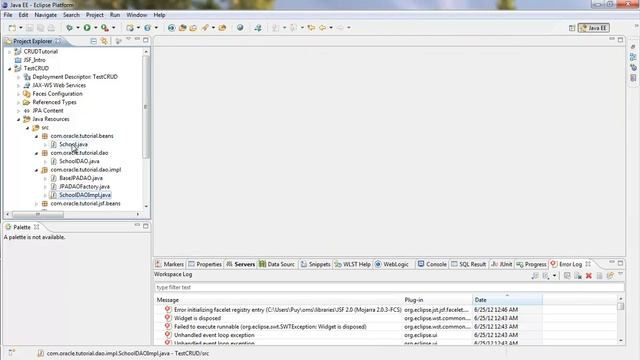This screenshot has height=360, width=640.
Task: Select JAX-WS Web Services node
Action: click(x=59, y=85)
